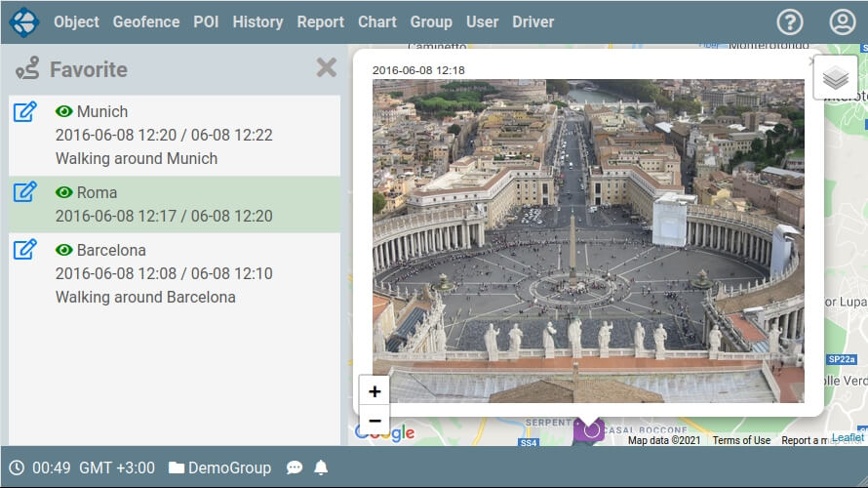This screenshot has height=488, width=868.
Task: Toggle visibility of Roma track
Action: click(x=64, y=192)
